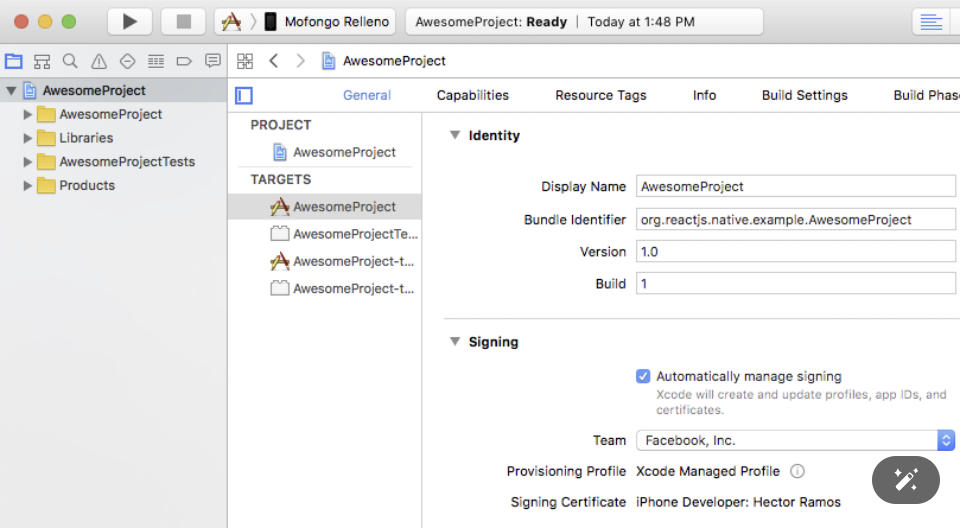
Task: Show the standard editor layout
Action: (x=931, y=22)
